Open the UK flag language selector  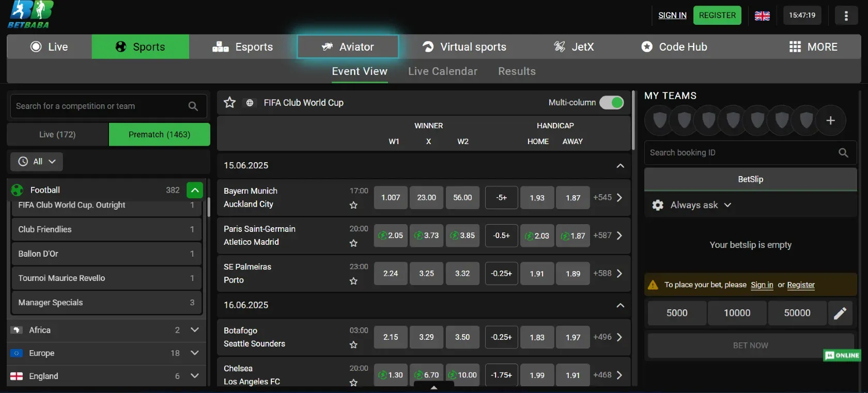click(x=762, y=15)
